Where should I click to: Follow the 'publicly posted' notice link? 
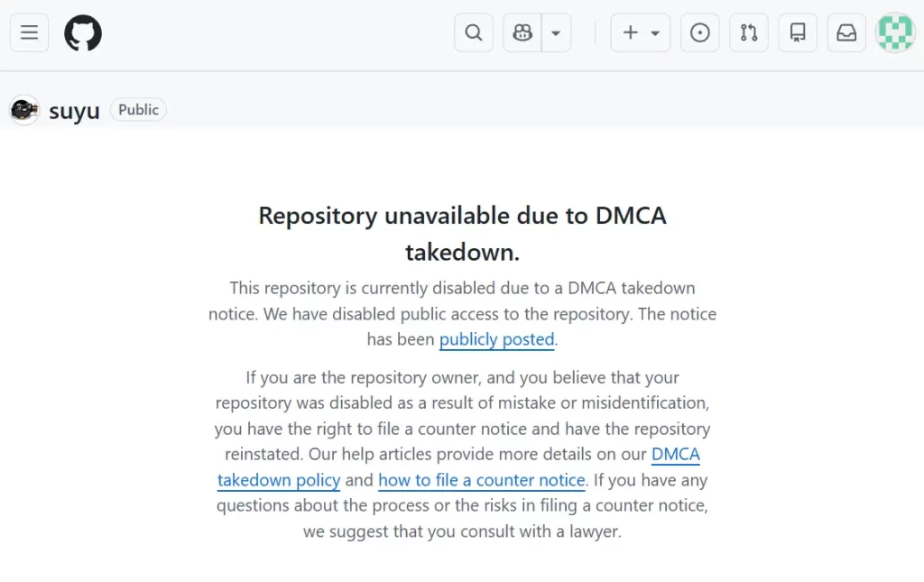click(497, 339)
